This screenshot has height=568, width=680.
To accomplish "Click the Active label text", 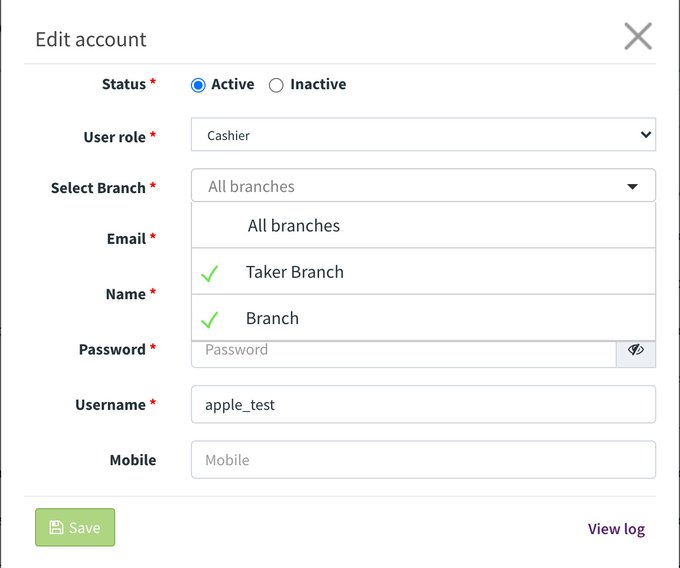I will pyautogui.click(x=233, y=84).
